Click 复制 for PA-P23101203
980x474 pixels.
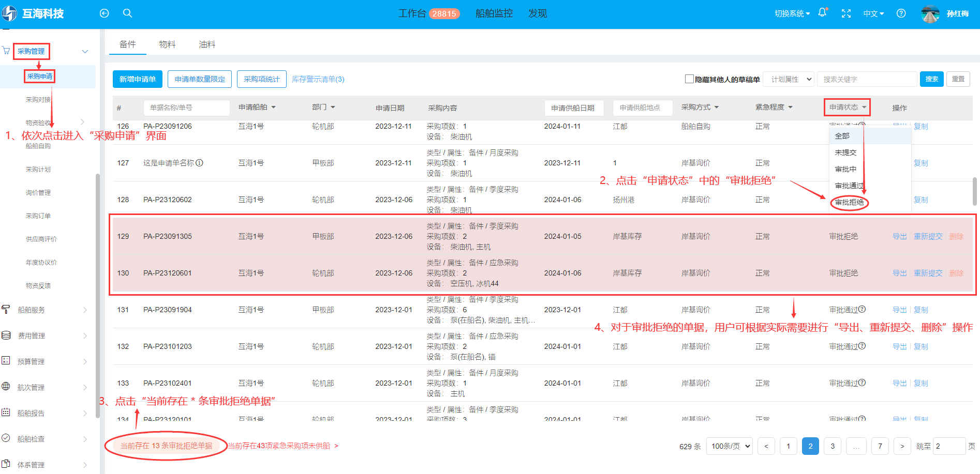point(921,346)
